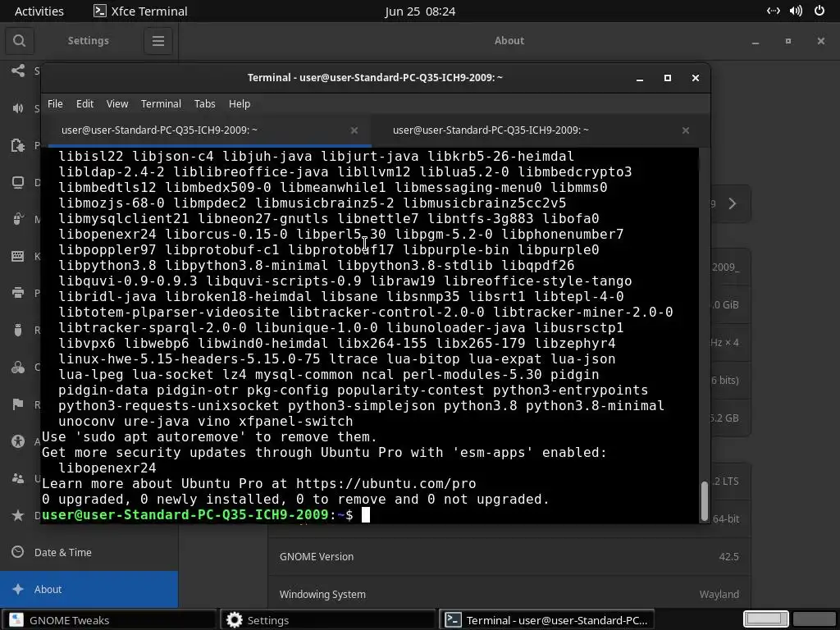Image resolution: width=840 pixels, height=630 pixels.
Task: Open the clock showing Jun 25 08:24
Action: click(x=420, y=11)
